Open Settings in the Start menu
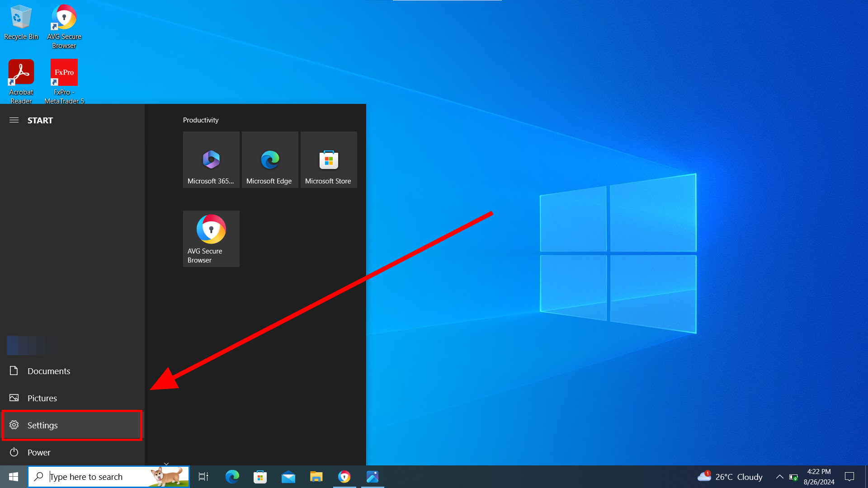 coord(42,425)
